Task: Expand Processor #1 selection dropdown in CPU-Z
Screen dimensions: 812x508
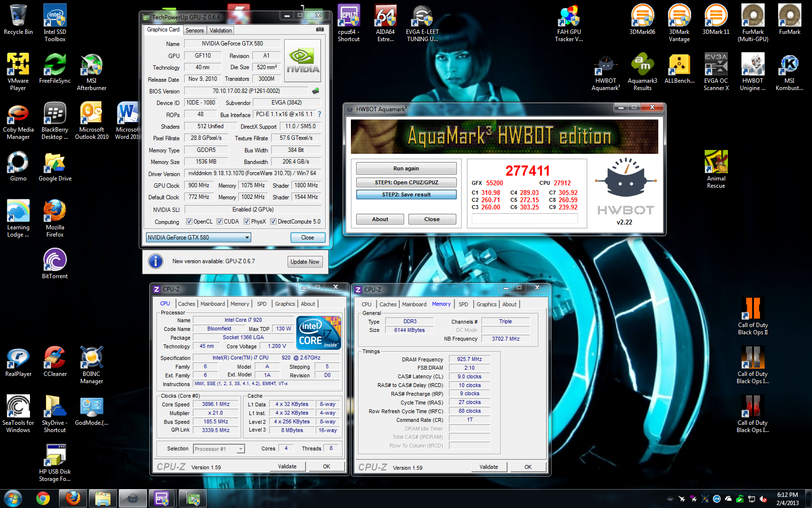Action: click(x=240, y=449)
